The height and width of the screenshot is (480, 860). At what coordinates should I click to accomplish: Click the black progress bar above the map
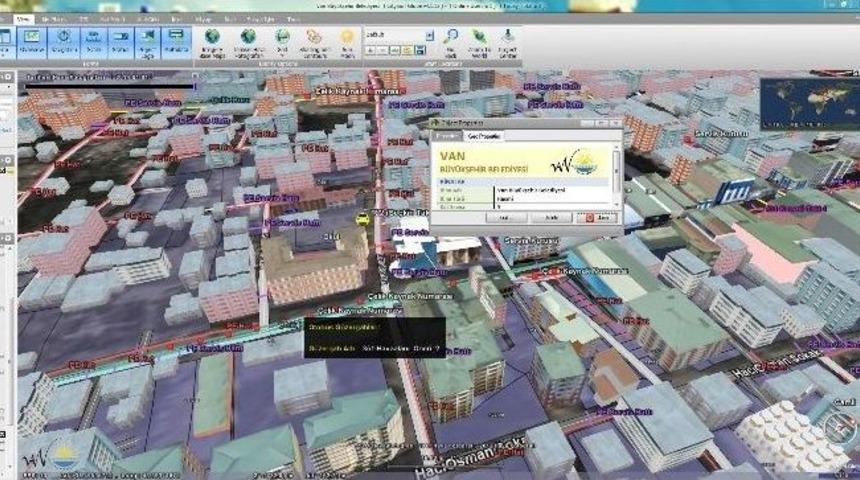pos(110,86)
